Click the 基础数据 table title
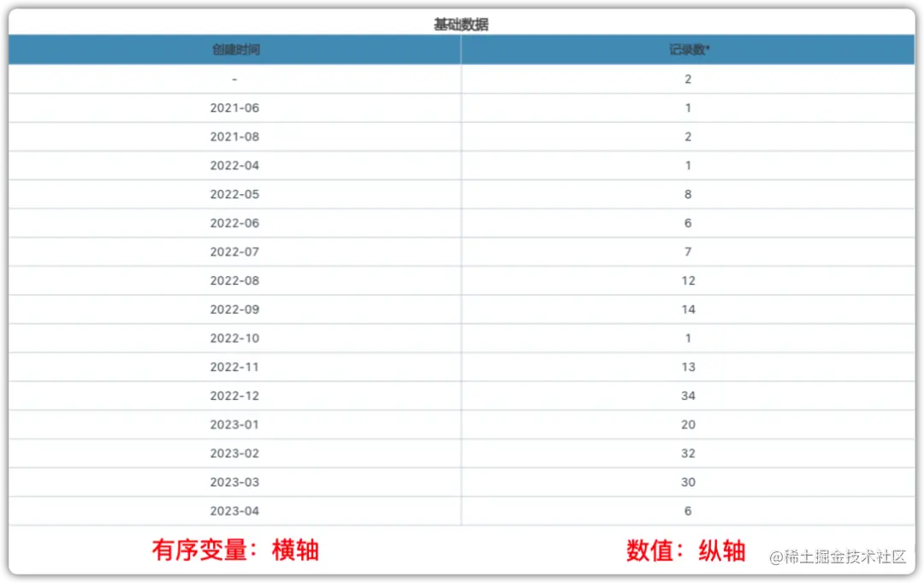Image resolution: width=924 pixels, height=583 pixels. (462, 24)
